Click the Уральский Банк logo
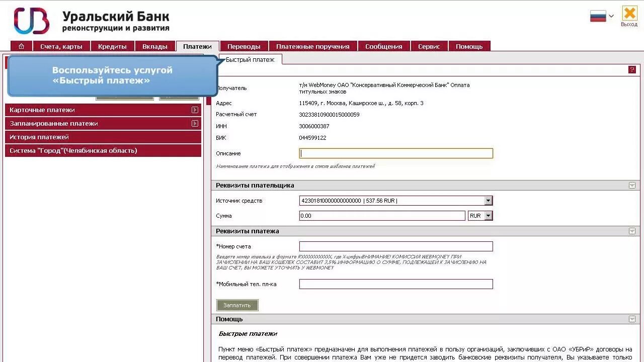The width and height of the screenshot is (644, 362). 92,21
